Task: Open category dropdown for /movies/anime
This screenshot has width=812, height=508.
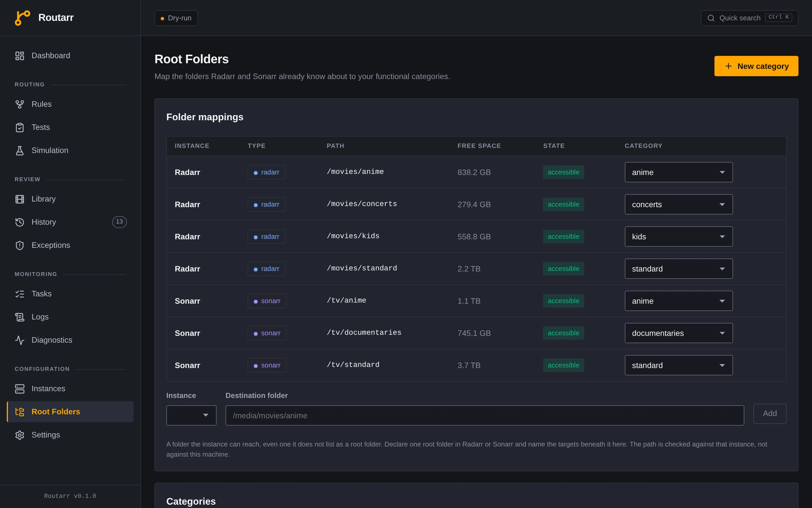Action: 678,172
